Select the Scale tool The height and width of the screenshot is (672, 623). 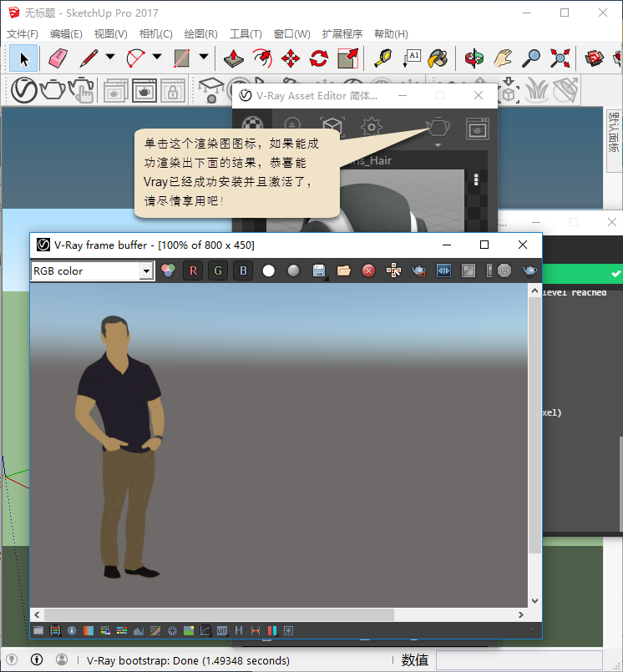tap(347, 58)
